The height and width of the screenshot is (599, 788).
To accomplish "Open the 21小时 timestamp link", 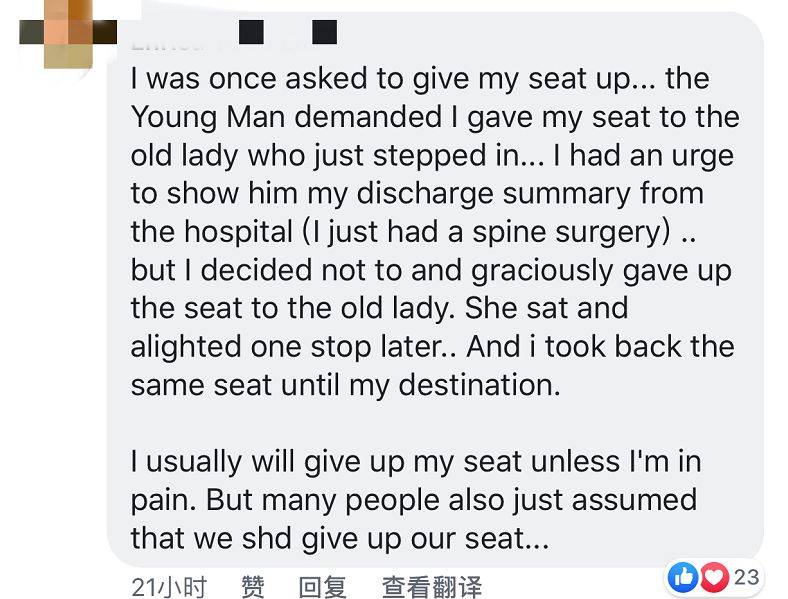I will coord(168,586).
